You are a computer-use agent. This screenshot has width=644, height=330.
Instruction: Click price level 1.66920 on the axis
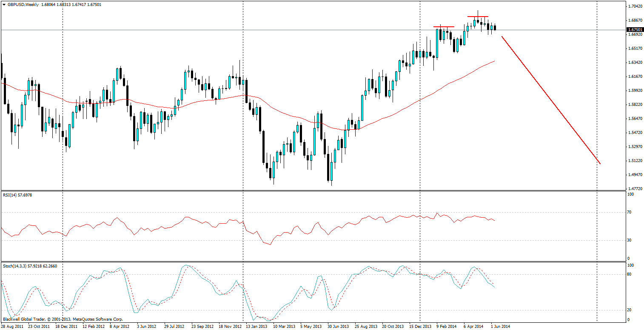tap(635, 34)
